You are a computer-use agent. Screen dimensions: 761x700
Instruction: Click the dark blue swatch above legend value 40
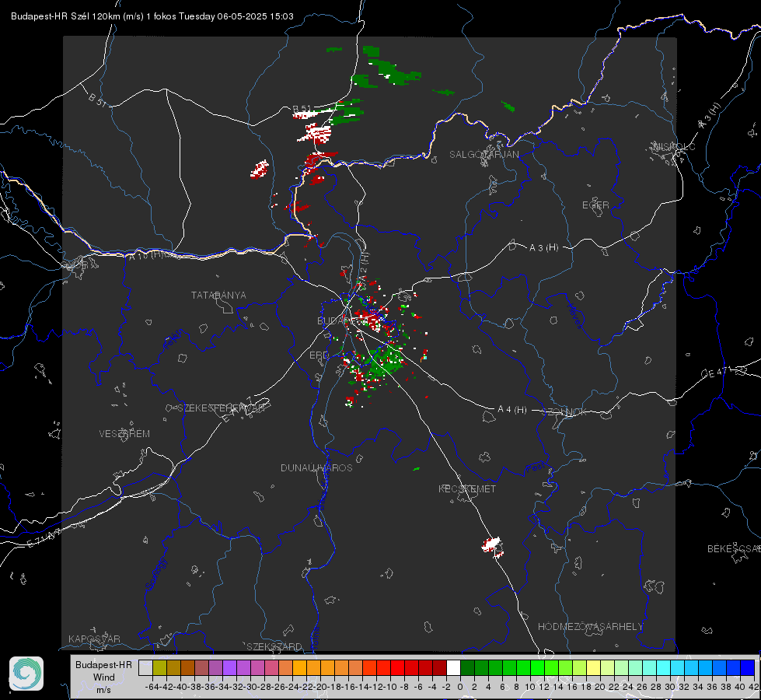(748, 668)
